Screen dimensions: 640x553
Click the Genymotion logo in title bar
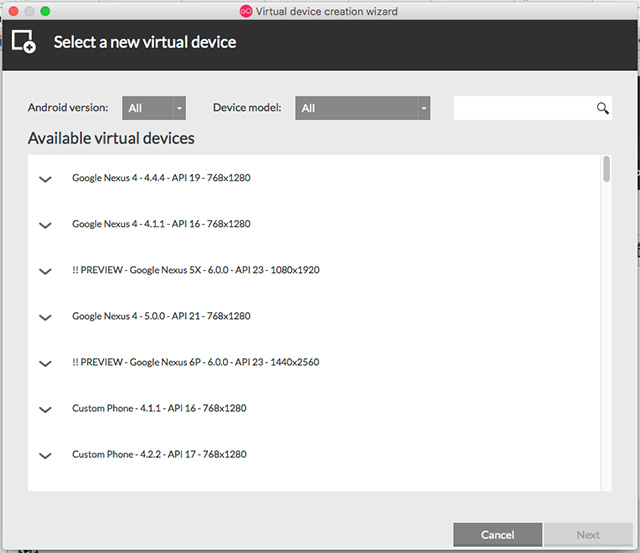246,11
